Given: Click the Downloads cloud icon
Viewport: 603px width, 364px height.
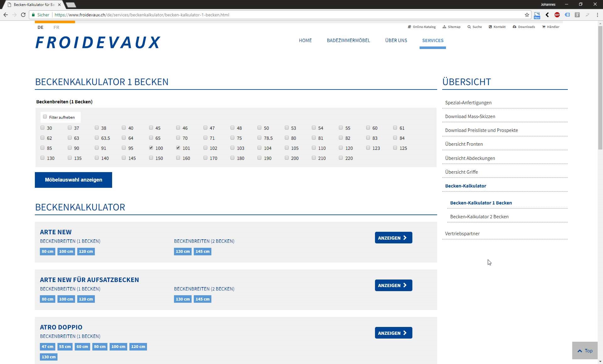Looking at the screenshot, I should [x=514, y=27].
